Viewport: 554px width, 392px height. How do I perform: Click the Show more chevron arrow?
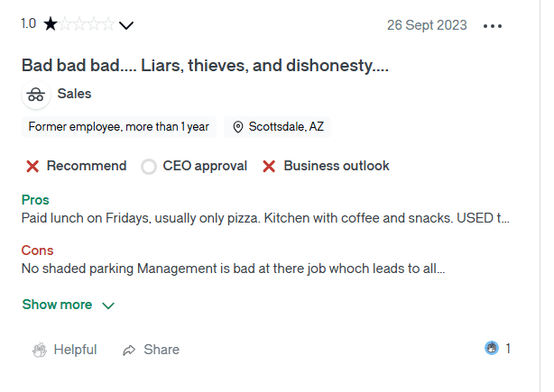click(x=108, y=305)
